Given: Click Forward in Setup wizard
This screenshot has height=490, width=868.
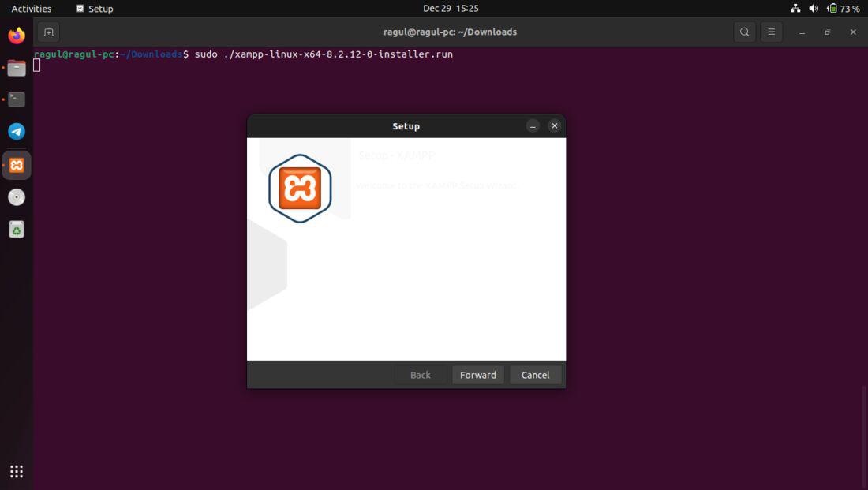Looking at the screenshot, I should tap(477, 375).
